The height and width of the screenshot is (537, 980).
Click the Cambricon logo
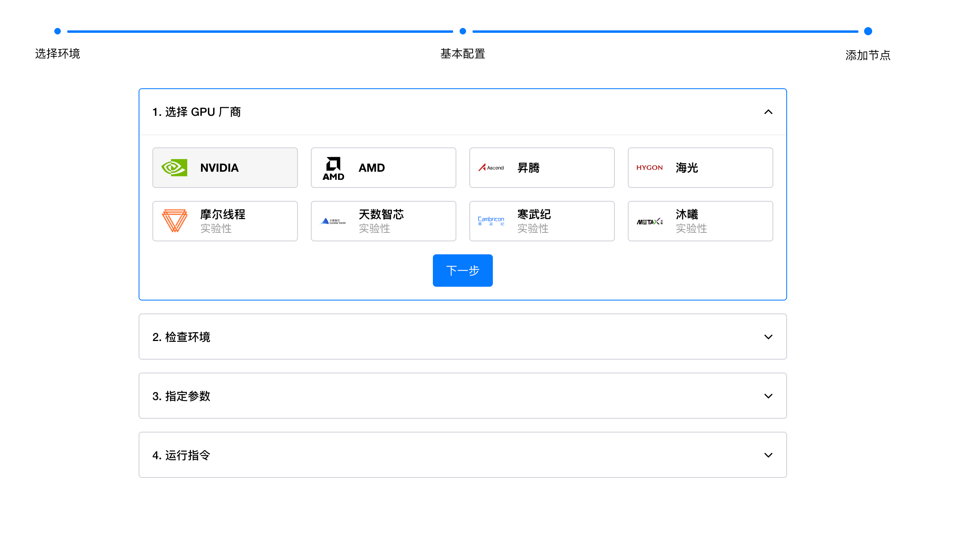pos(491,221)
